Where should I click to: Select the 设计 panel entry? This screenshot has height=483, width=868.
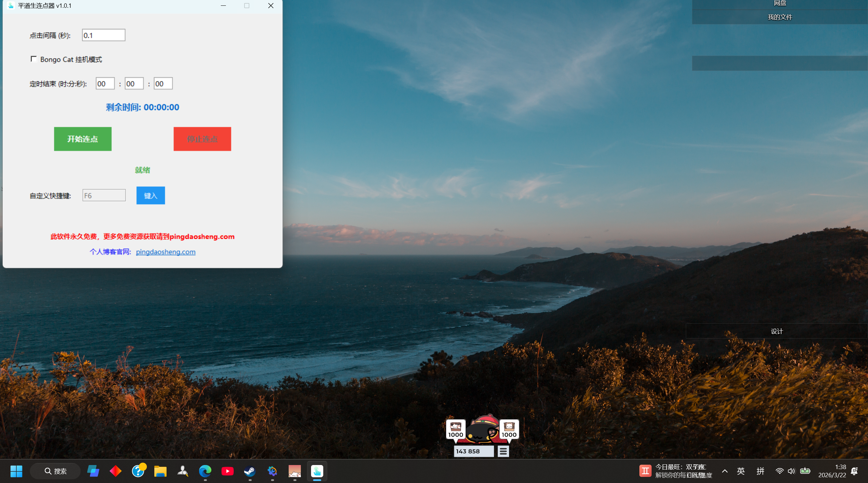776,331
